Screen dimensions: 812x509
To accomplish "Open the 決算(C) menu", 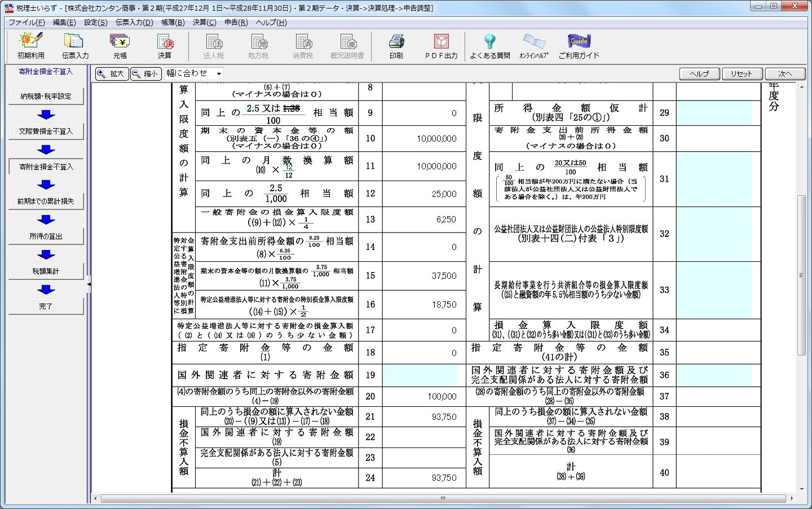I will 204,23.
